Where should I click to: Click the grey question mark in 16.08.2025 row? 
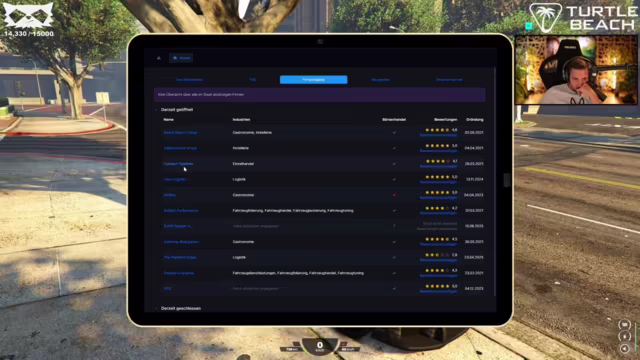394,226
